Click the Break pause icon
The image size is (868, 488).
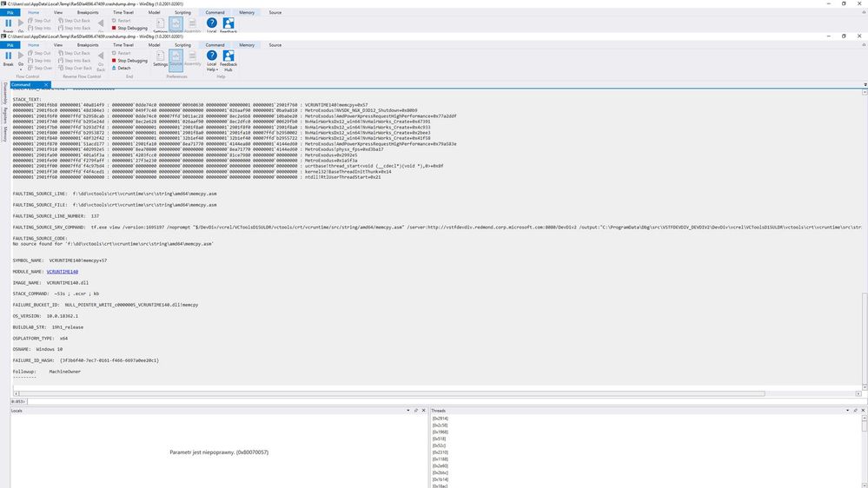(x=9, y=56)
